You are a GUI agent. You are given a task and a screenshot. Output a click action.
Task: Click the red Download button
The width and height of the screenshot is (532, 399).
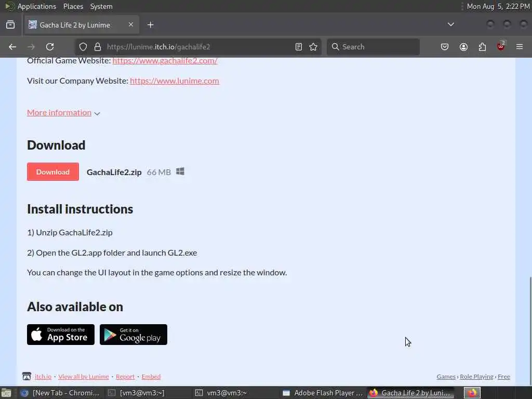[x=53, y=171]
